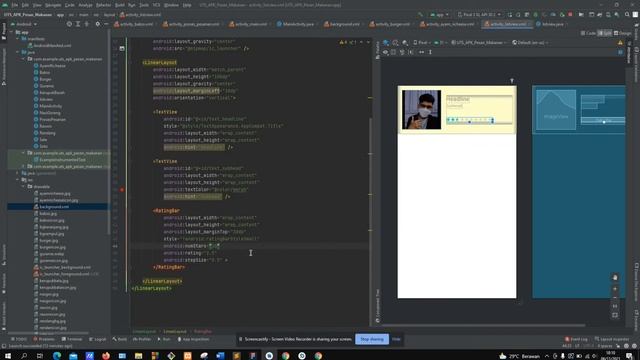Toggle the design surface view options eye icon
The height and width of the screenshot is (360, 640).
coord(385,52)
